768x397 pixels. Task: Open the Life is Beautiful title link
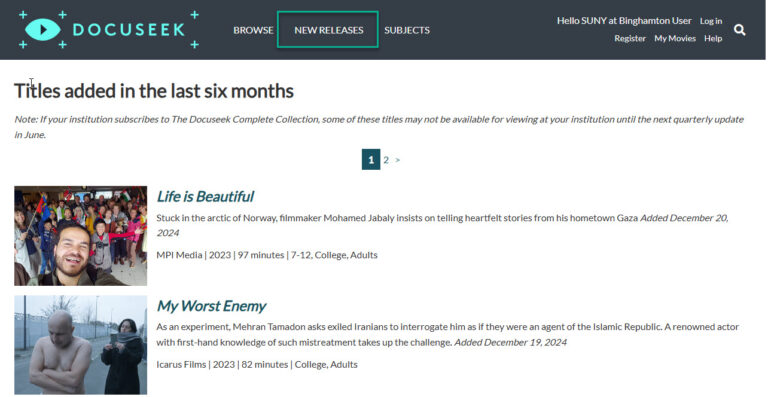click(x=205, y=196)
